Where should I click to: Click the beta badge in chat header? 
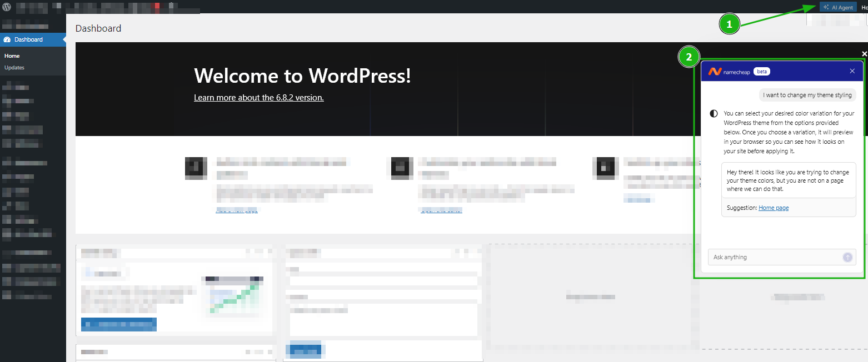(x=762, y=72)
